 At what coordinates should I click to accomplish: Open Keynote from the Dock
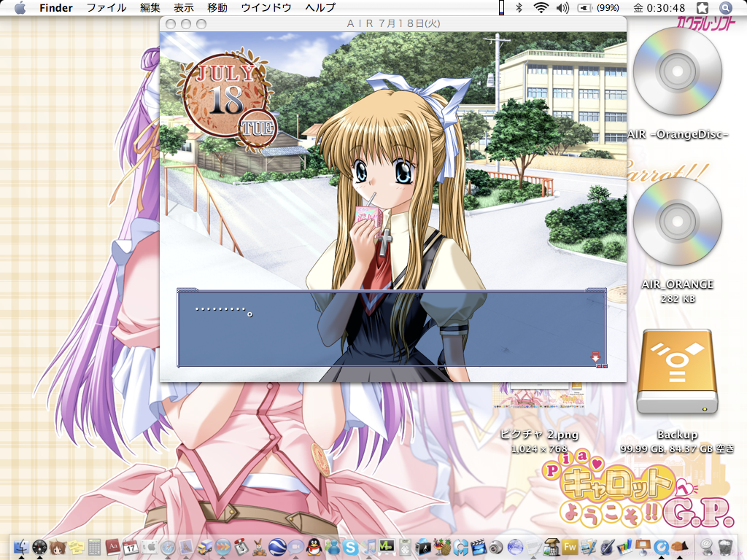(643, 547)
